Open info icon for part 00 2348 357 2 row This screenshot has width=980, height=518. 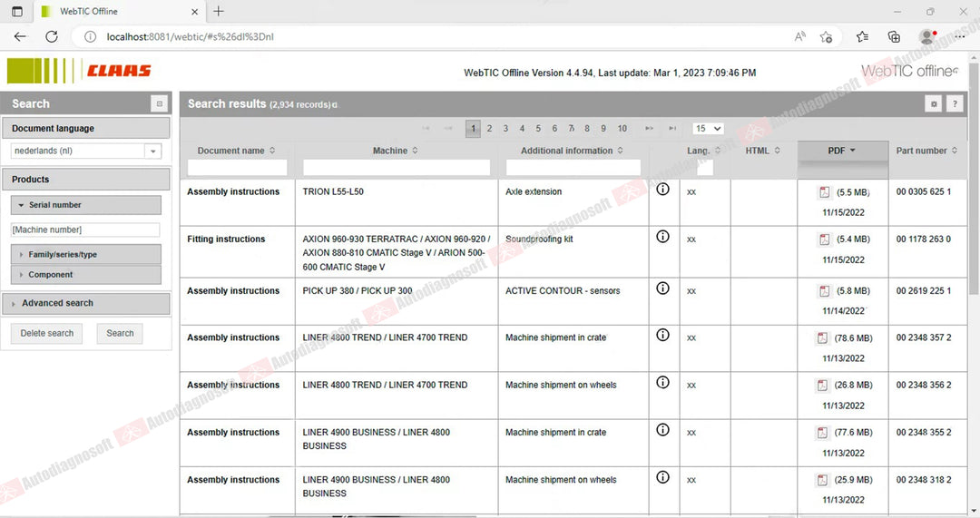click(662, 335)
